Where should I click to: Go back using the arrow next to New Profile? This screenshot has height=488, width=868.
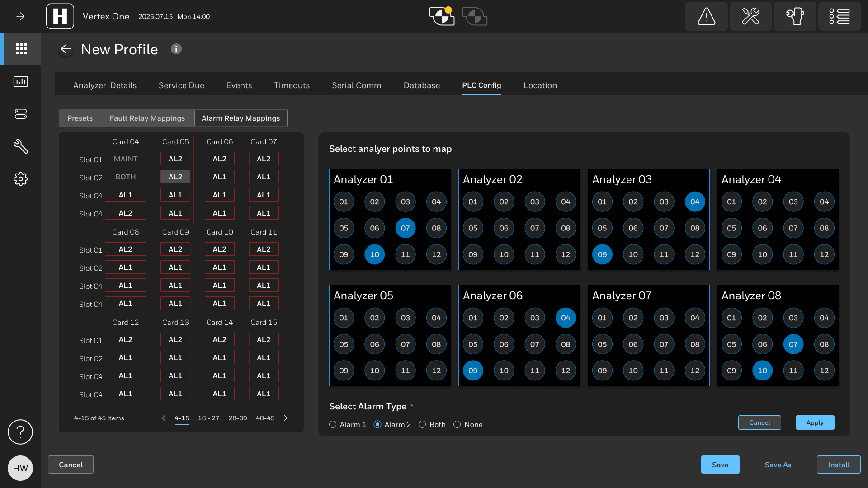click(66, 49)
